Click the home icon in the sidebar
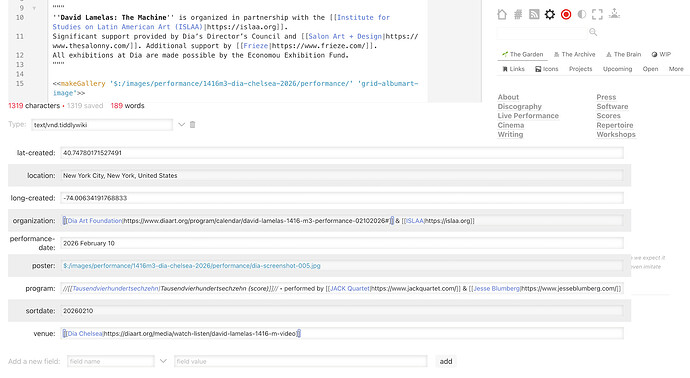690x378 pixels. click(x=502, y=15)
